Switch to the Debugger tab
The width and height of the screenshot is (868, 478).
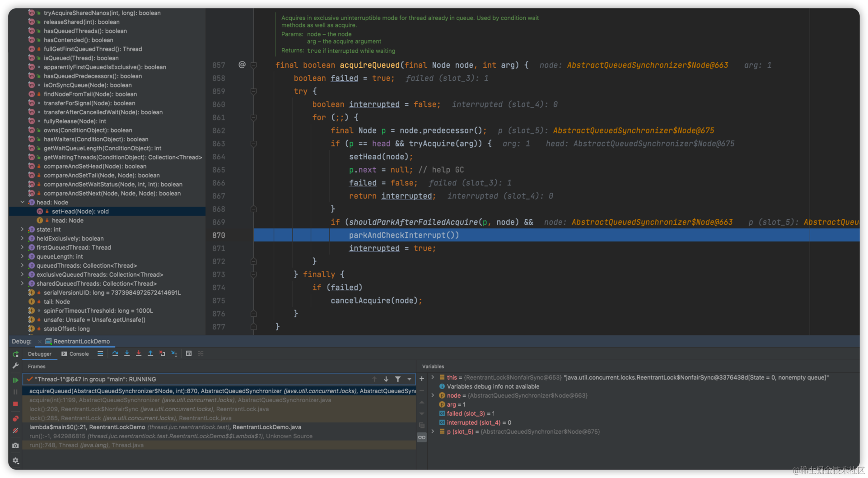(40, 354)
